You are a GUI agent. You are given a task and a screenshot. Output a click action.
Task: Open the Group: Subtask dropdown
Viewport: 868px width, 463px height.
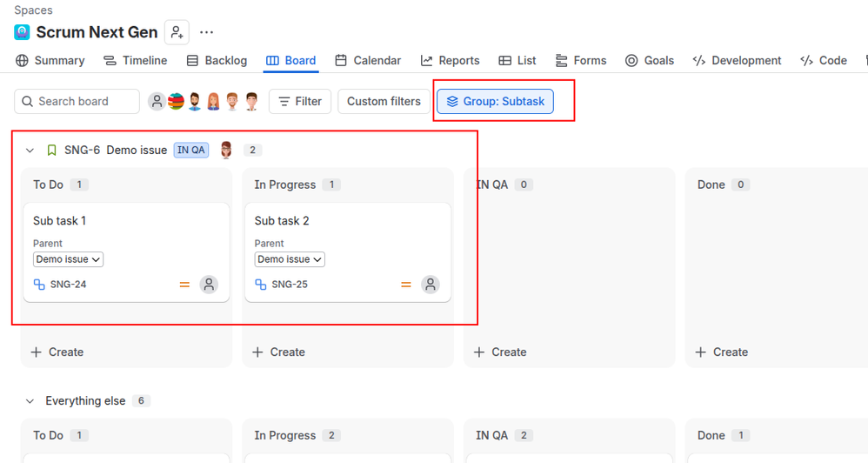pyautogui.click(x=495, y=101)
